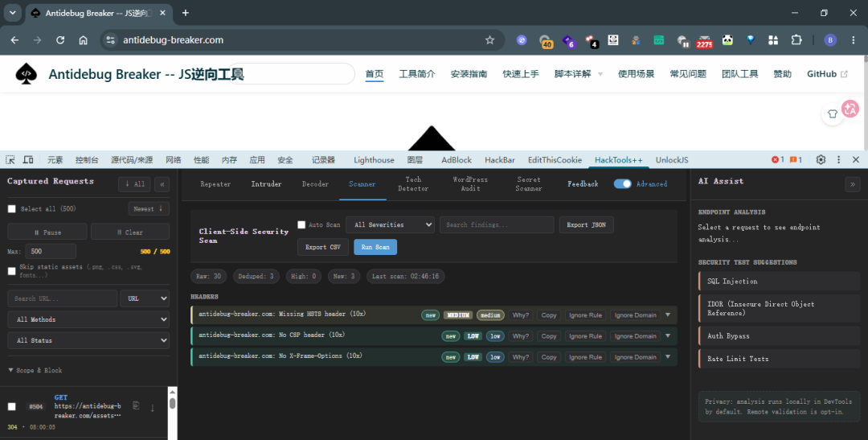Open DevTools settings gear icon

point(821,159)
